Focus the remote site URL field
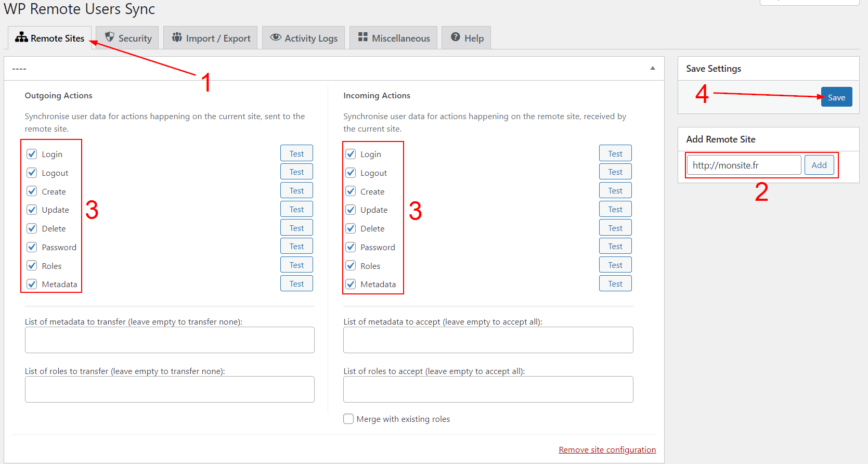The image size is (868, 464). (744, 165)
